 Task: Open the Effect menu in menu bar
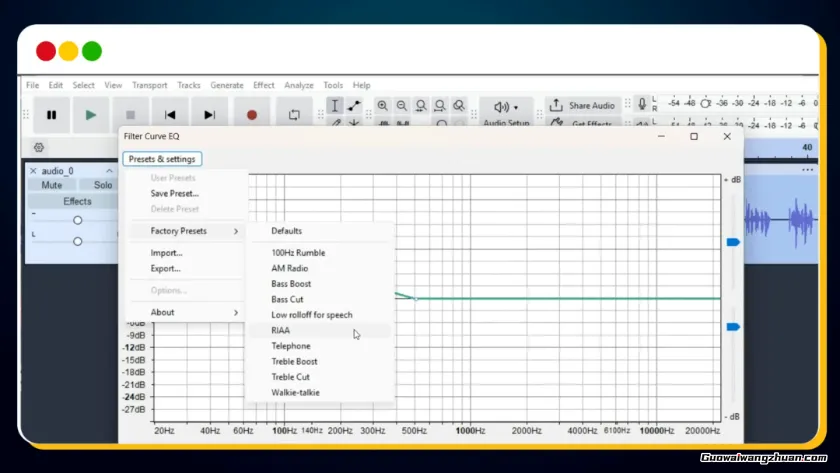click(263, 86)
